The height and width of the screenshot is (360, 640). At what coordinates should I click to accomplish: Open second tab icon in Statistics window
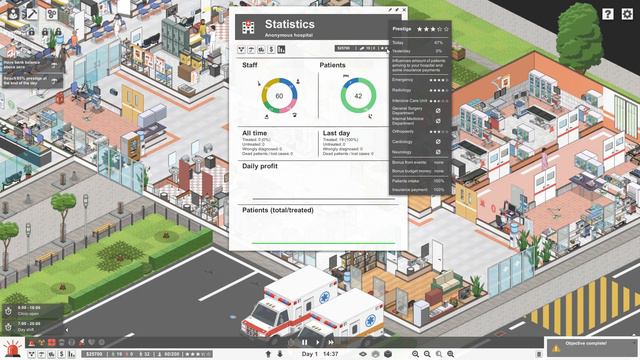coord(251,49)
